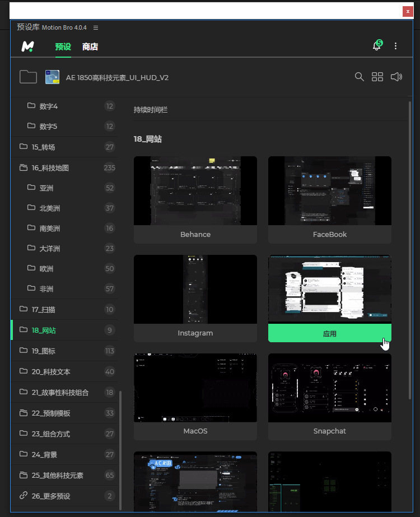
Task: Select the 24_背景 category
Action: 64,455
